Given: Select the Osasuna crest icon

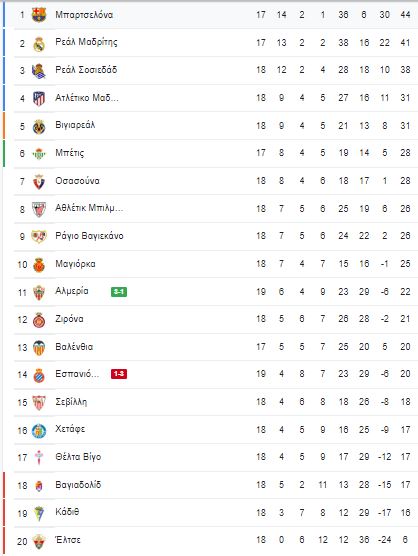Looking at the screenshot, I should click(x=39, y=182).
